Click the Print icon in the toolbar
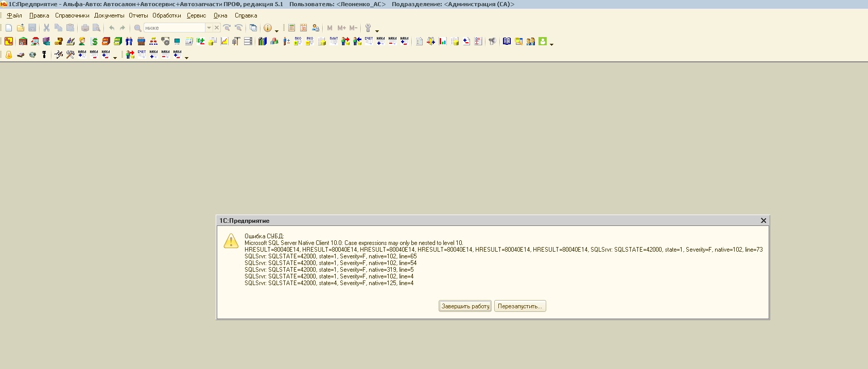This screenshot has height=369, width=868. coord(85,28)
